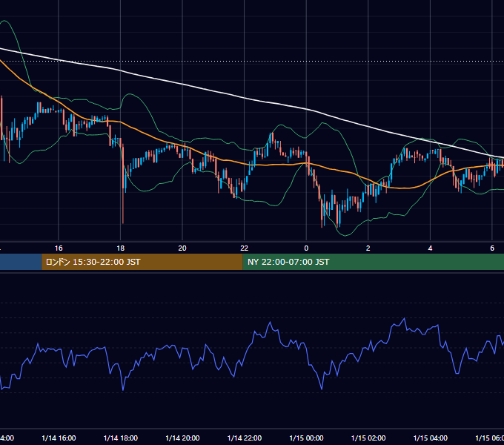Click the 2 hour axis label
The width and height of the screenshot is (504, 445).
pos(368,248)
